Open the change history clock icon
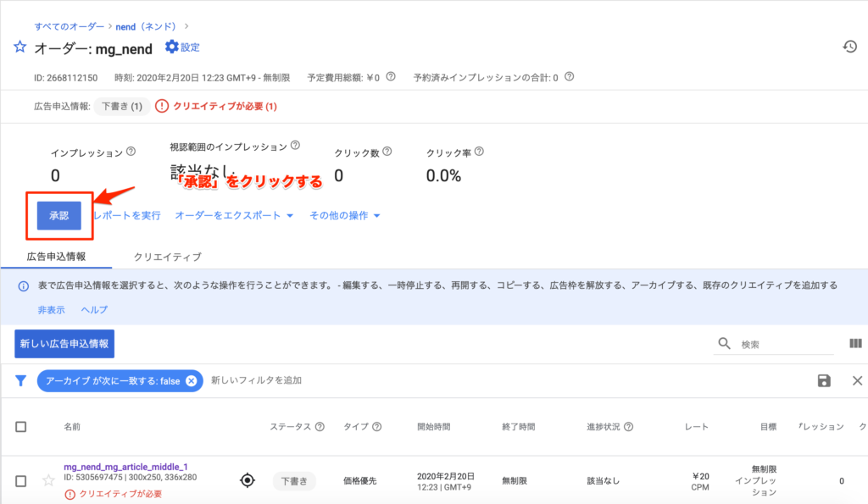This screenshot has height=504, width=868. 849,47
